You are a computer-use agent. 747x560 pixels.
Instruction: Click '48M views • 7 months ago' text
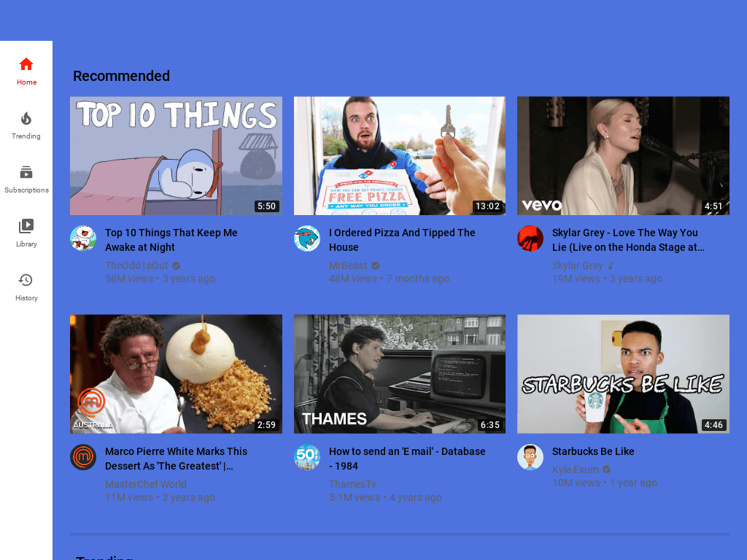(389, 279)
